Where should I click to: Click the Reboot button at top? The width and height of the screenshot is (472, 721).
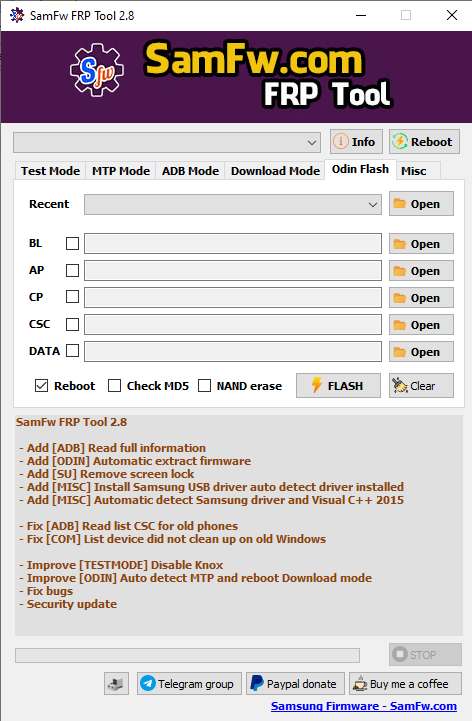point(424,142)
